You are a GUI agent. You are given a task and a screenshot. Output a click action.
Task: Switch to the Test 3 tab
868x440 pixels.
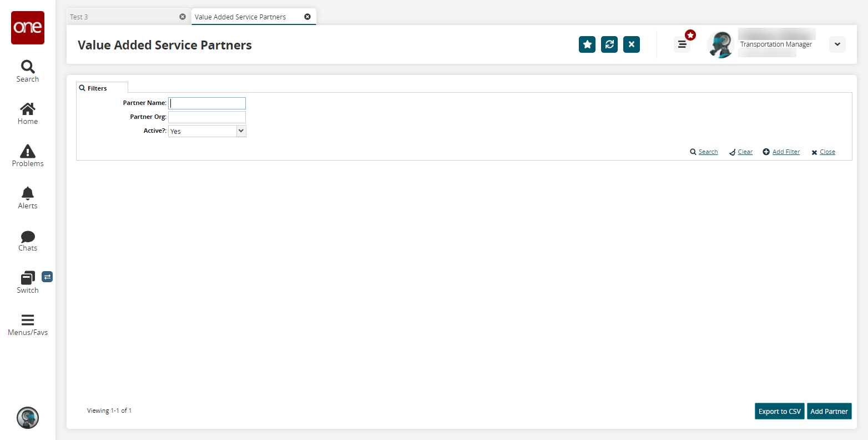128,17
